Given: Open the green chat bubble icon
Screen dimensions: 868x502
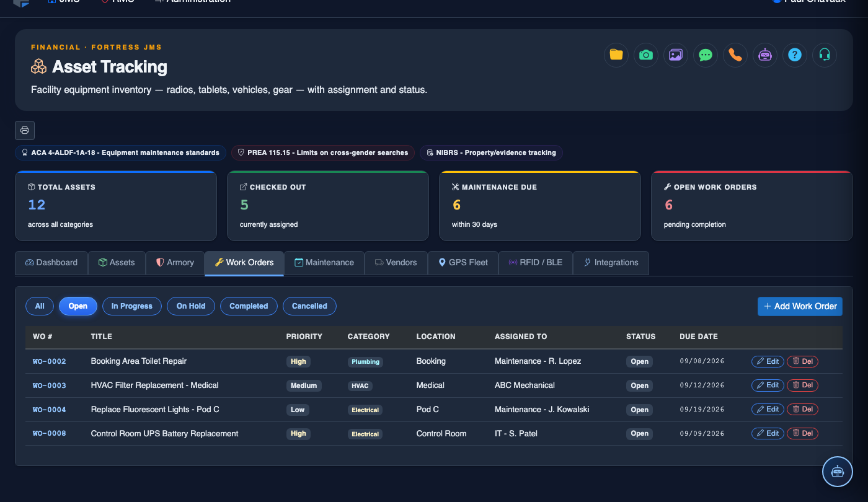Looking at the screenshot, I should (x=706, y=55).
